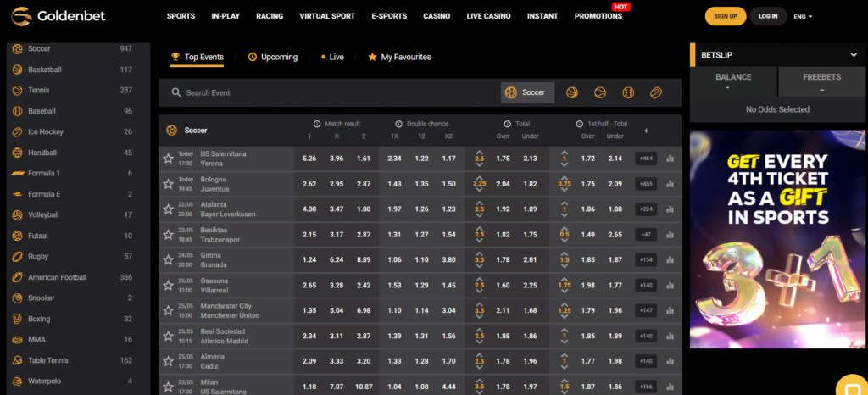Favourite the Girona vs Granada match
The width and height of the screenshot is (868, 395).
(169, 260)
